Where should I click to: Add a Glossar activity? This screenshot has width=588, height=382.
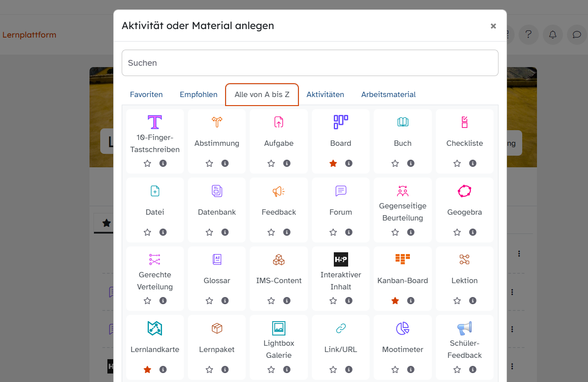point(217,270)
